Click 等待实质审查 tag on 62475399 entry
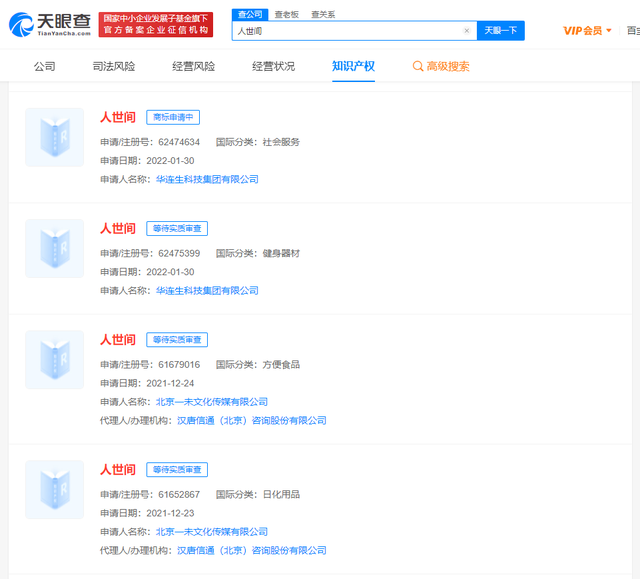This screenshot has width=640, height=579. (x=177, y=228)
